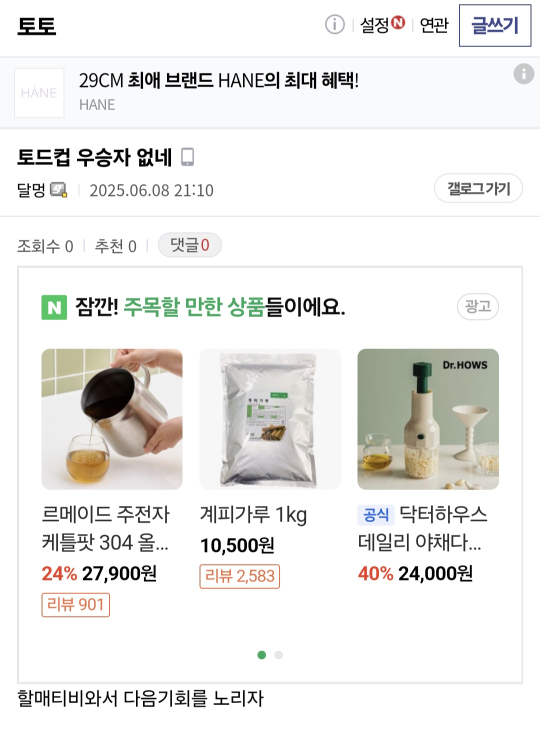Viewport: 540px width, 756px height.
Task: Tap the 광고 ad label badge
Action: [477, 306]
